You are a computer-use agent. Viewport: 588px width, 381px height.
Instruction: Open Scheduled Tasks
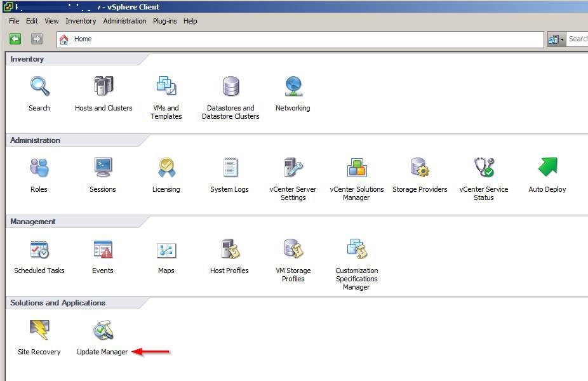(39, 250)
